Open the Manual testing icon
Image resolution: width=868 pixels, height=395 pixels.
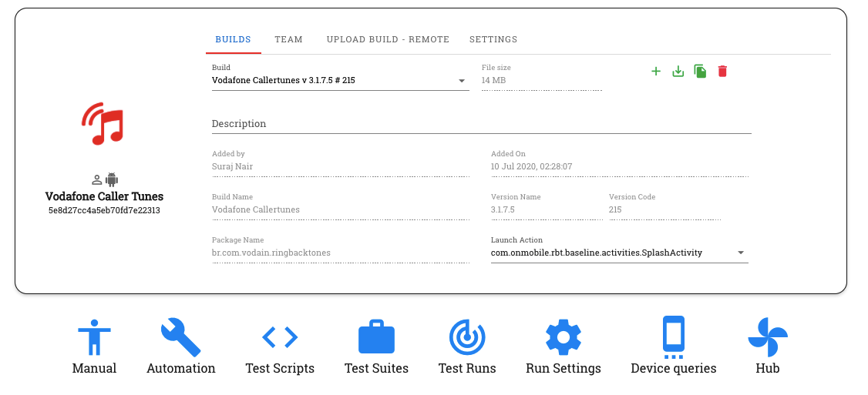(x=94, y=336)
